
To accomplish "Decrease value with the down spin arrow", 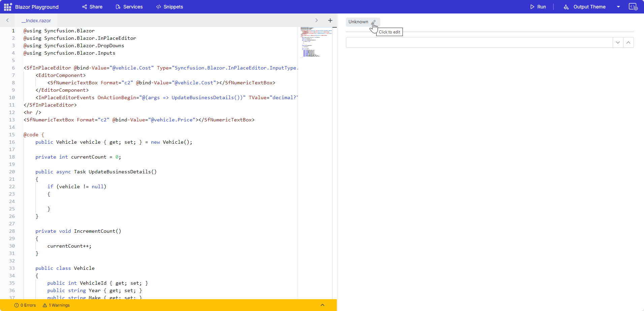I will click(618, 43).
